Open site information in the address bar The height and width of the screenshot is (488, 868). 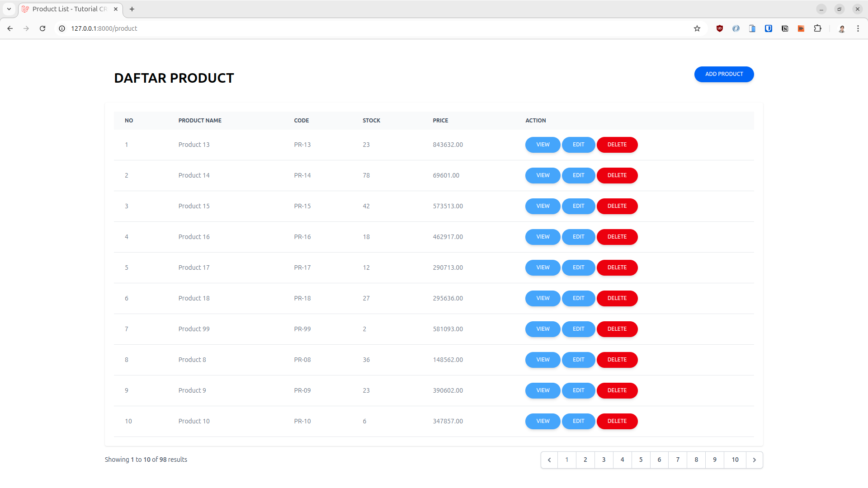(x=61, y=28)
